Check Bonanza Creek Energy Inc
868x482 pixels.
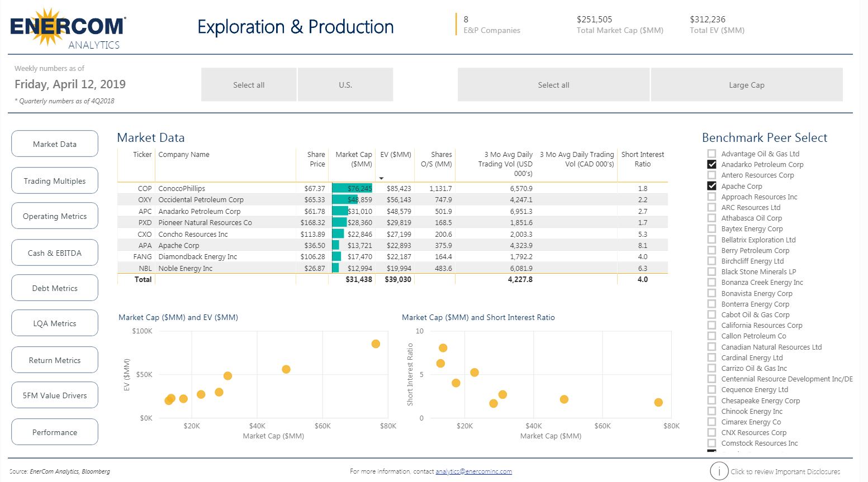(712, 282)
